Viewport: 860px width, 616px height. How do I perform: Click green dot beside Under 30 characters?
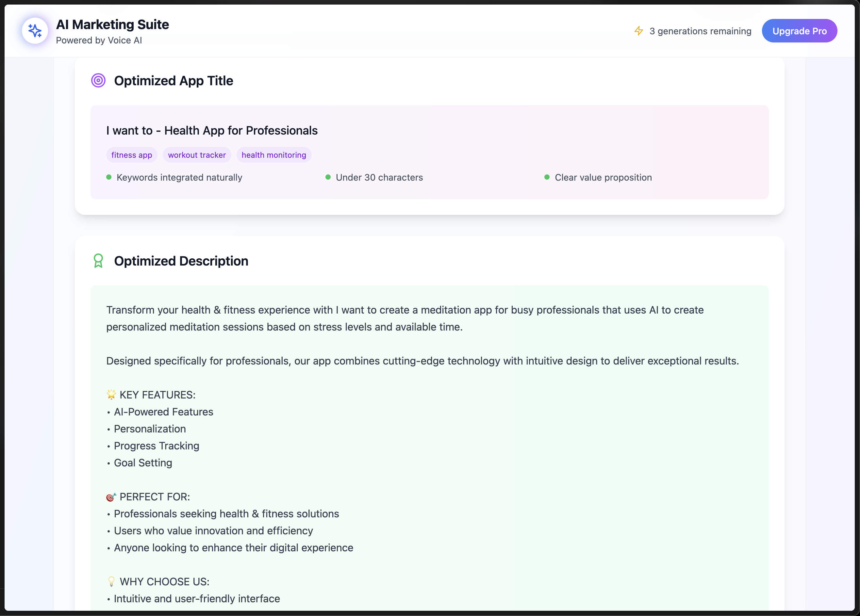328,177
